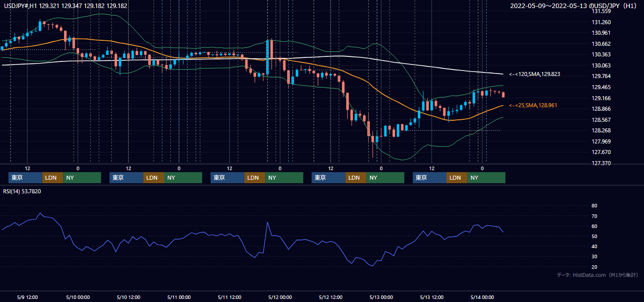Select price label 127.969 on axis

[x=601, y=141]
